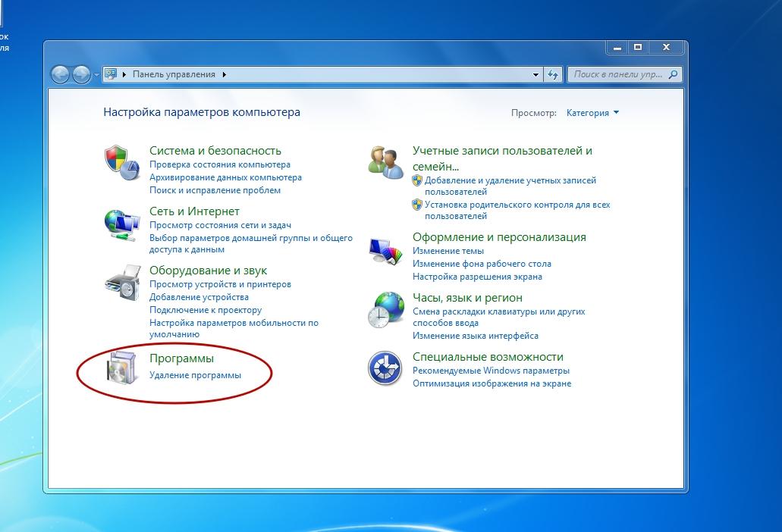Open Учетные записи пользователей и семейн... heading

(x=502, y=158)
